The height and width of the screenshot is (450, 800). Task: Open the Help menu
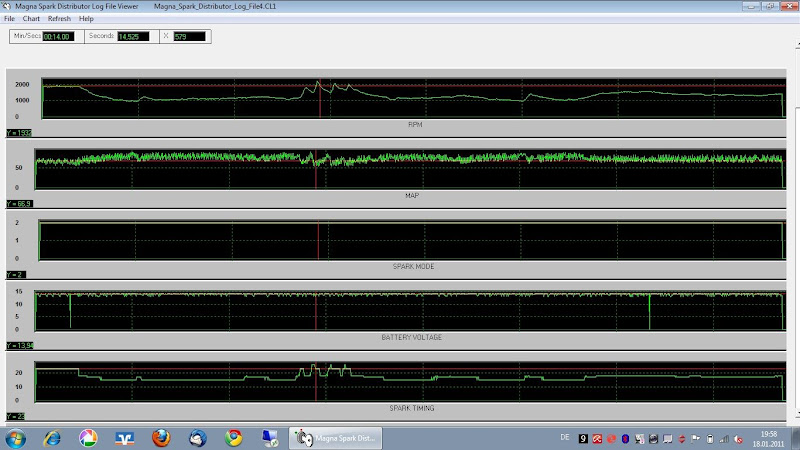(x=86, y=19)
